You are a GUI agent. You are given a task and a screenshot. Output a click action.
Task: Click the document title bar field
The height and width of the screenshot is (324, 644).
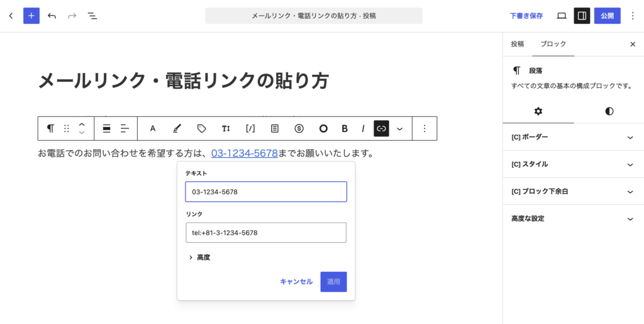coord(314,16)
